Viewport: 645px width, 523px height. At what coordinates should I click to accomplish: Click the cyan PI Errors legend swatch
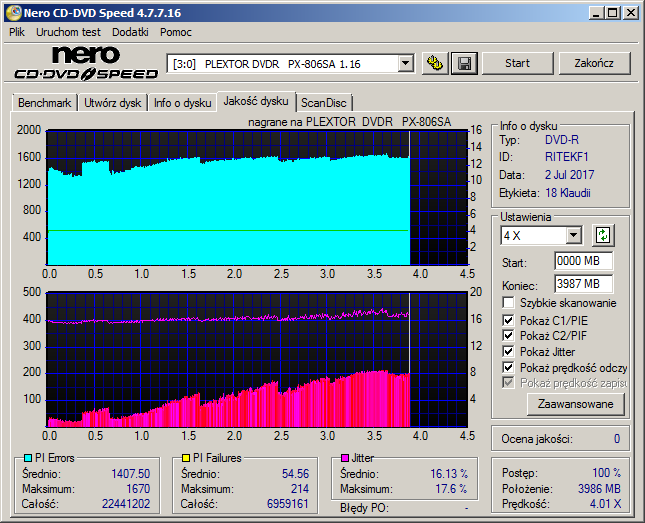(28, 458)
